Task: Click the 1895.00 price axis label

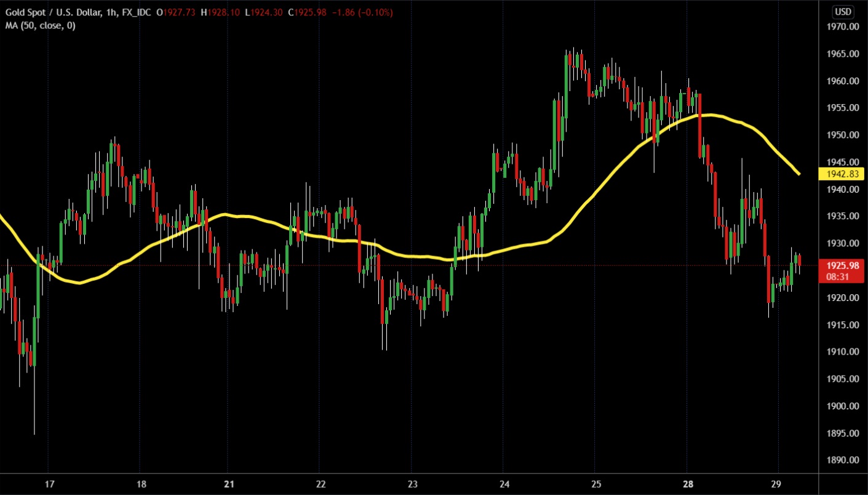Action: pos(842,433)
